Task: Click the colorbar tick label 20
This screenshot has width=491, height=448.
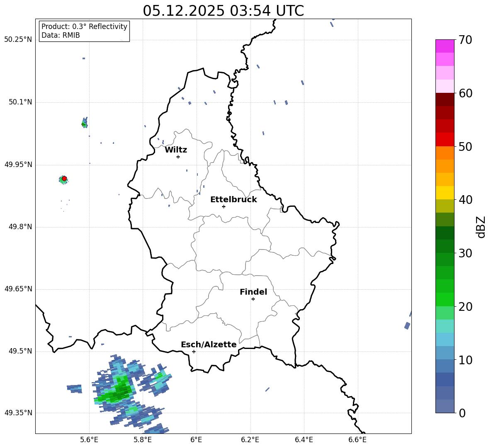Action: tap(465, 307)
